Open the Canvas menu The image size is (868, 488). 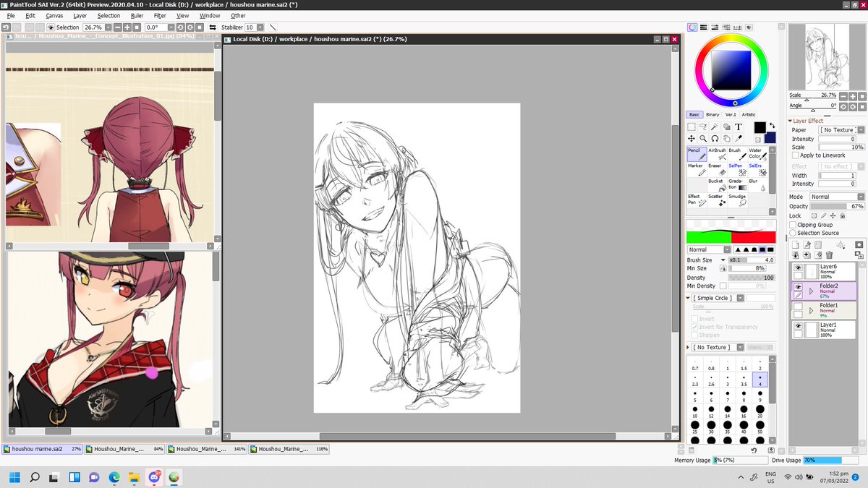pyautogui.click(x=54, y=15)
